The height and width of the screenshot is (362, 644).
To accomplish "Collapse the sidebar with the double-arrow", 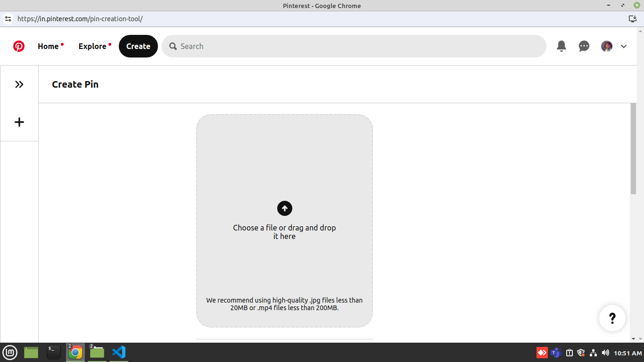I will pos(19,84).
